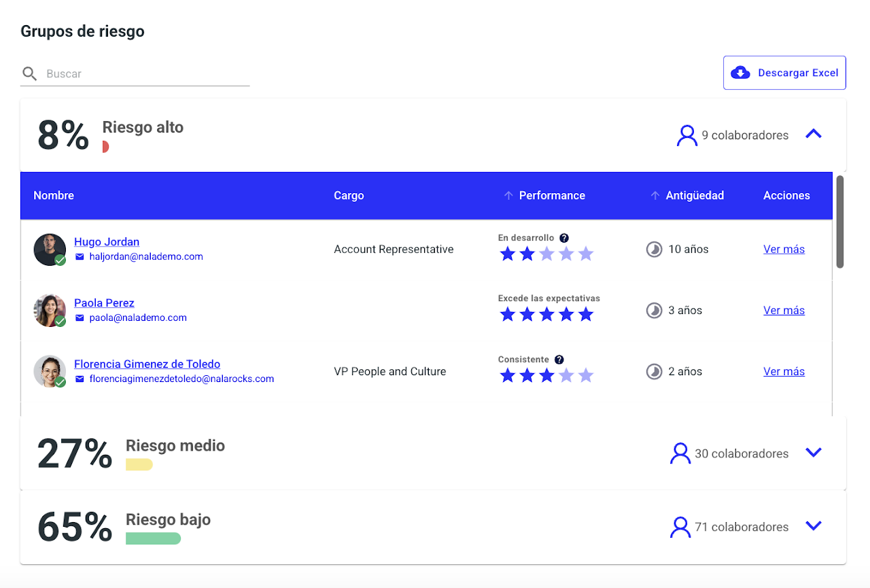Image resolution: width=870 pixels, height=588 pixels.
Task: Collapse the Riesgo alto group
Action: (814, 134)
